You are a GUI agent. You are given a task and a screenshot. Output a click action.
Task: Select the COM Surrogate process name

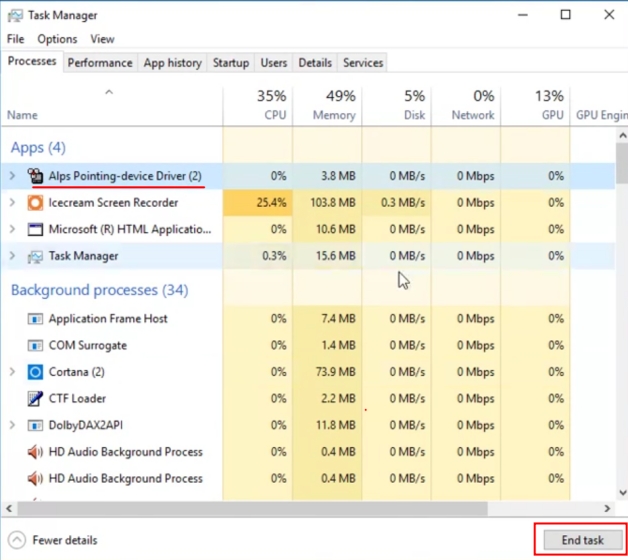[x=88, y=345]
